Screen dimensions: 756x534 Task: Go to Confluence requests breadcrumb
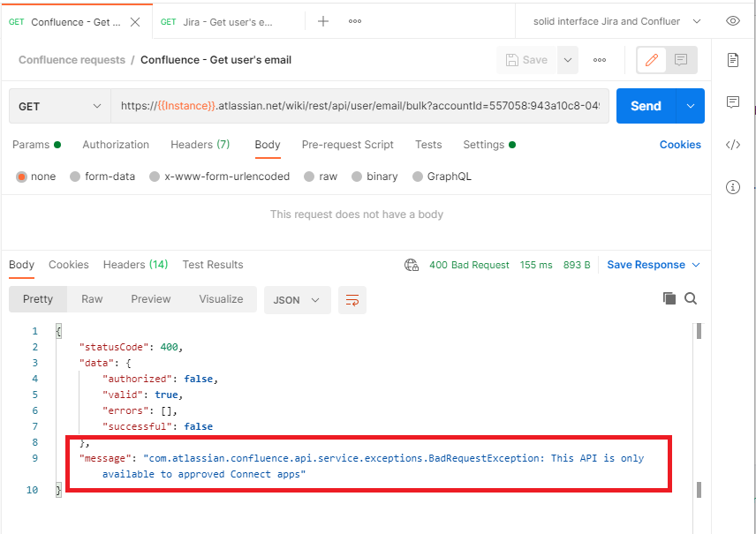point(72,60)
